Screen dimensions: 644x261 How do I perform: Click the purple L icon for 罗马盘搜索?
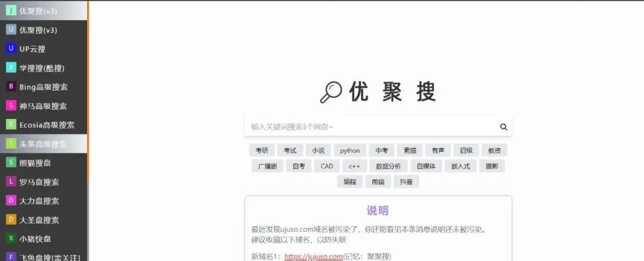pos(11,182)
